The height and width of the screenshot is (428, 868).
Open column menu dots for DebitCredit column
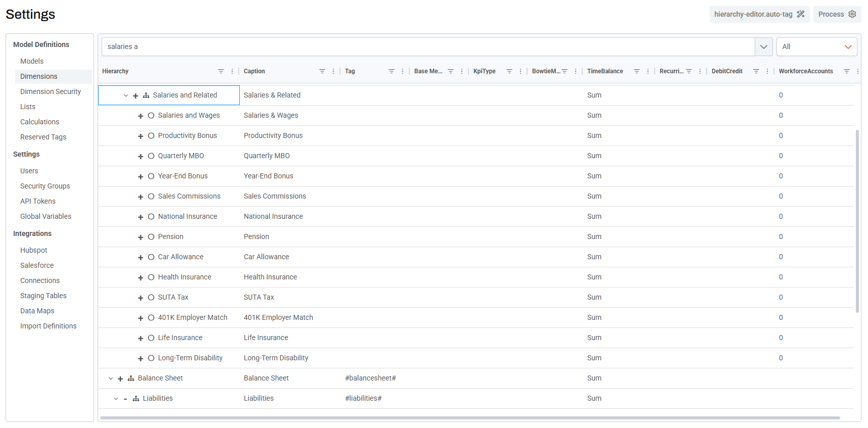pyautogui.click(x=767, y=71)
